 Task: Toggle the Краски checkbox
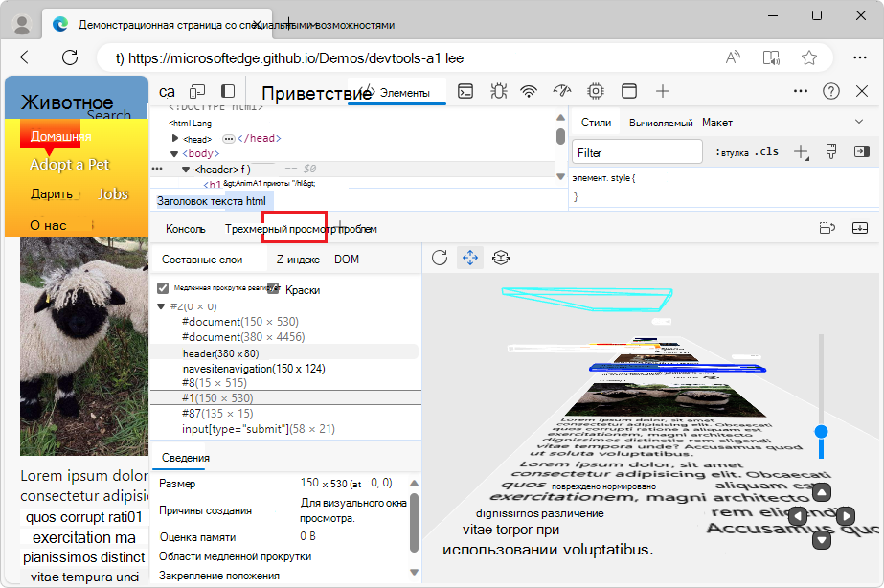pyautogui.click(x=274, y=288)
